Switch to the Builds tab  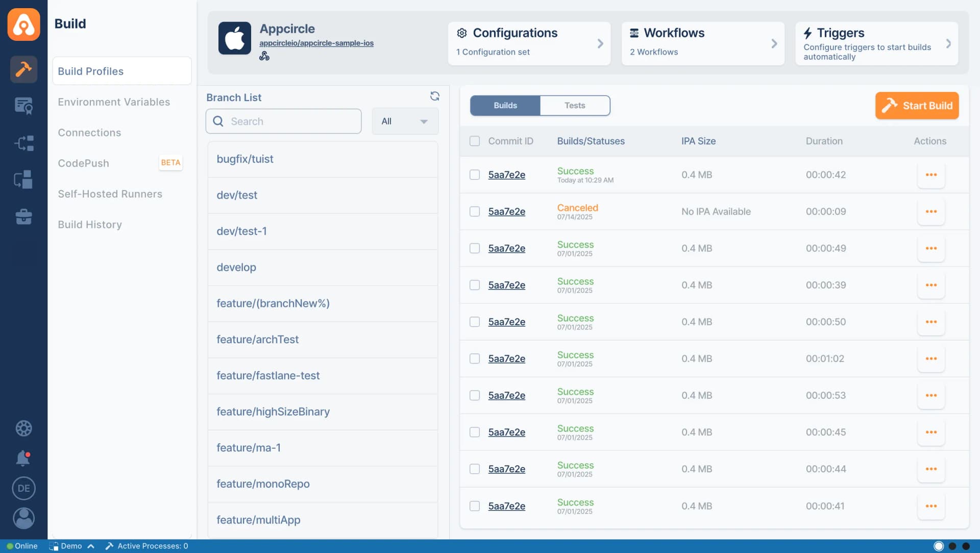(505, 105)
